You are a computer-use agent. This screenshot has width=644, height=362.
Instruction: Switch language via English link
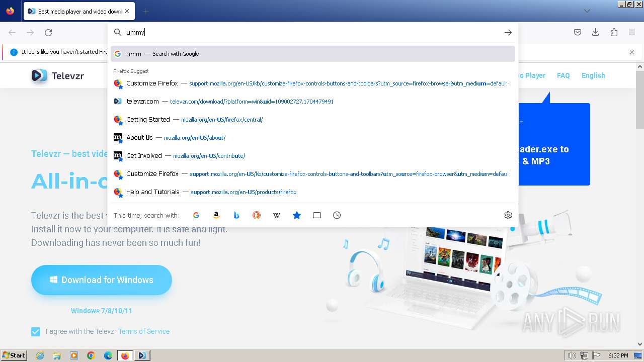tap(593, 75)
